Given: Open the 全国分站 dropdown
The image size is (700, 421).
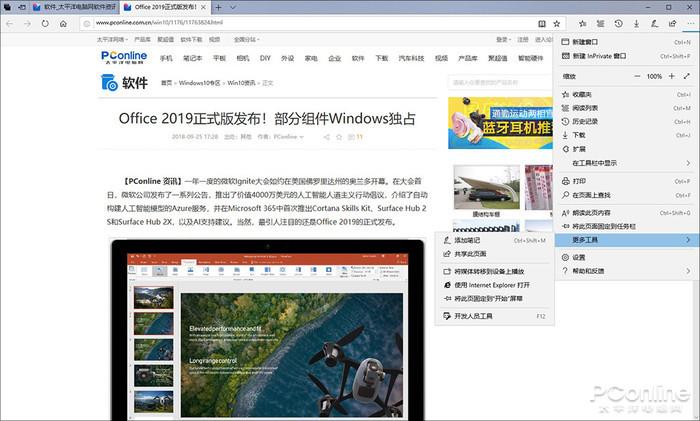Looking at the screenshot, I should (246, 40).
